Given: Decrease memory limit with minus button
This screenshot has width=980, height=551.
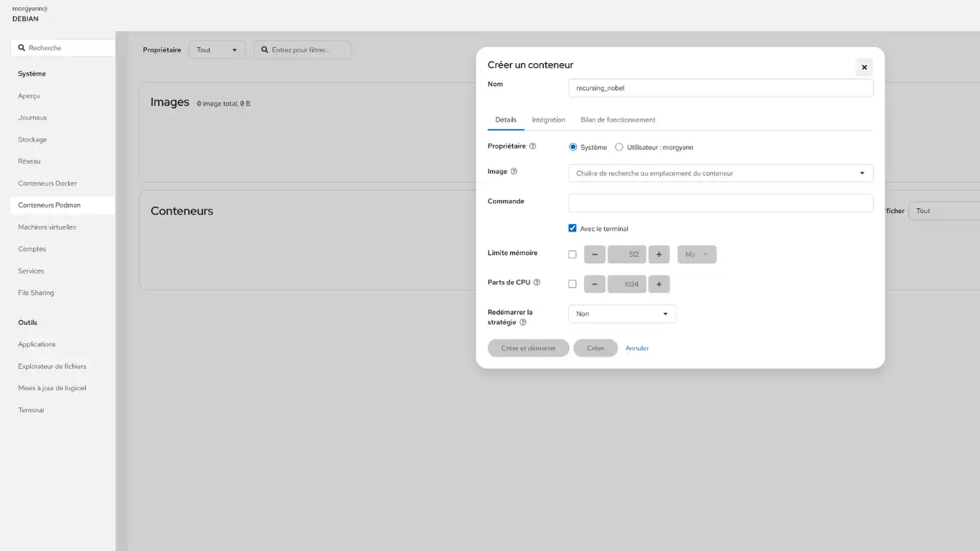Looking at the screenshot, I should point(595,255).
